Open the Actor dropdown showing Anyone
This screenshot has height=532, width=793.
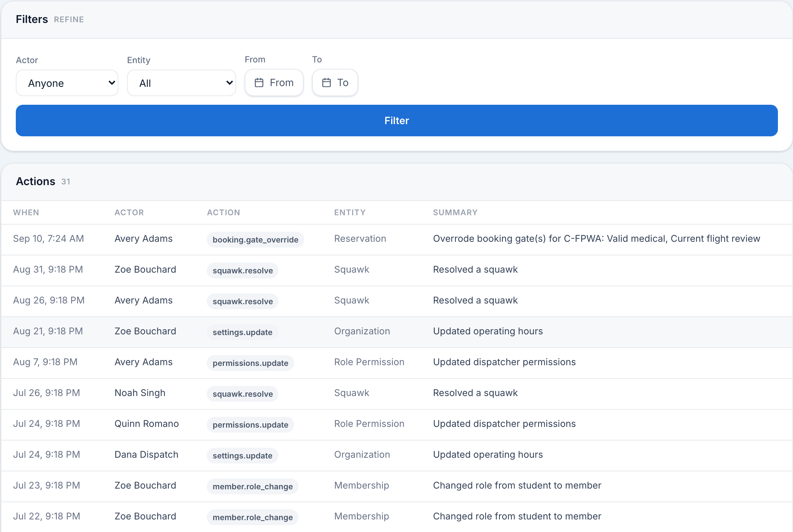(67, 83)
